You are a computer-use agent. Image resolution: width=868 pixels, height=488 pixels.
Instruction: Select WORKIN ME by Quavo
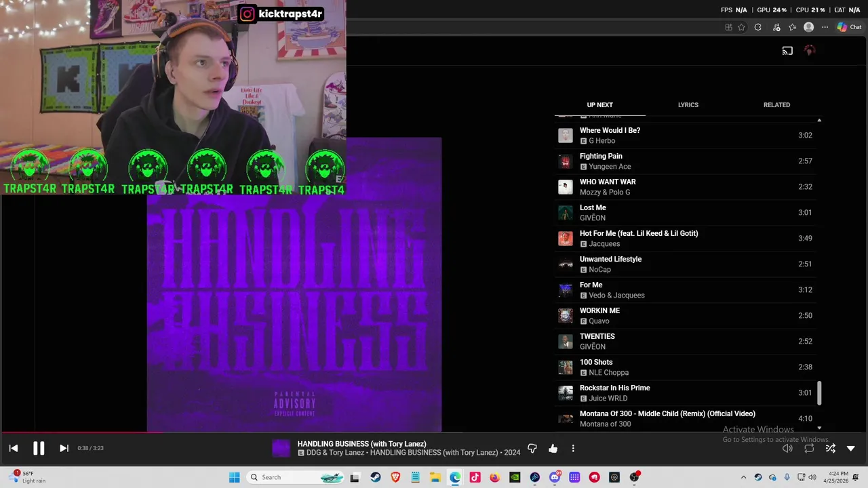pos(686,316)
